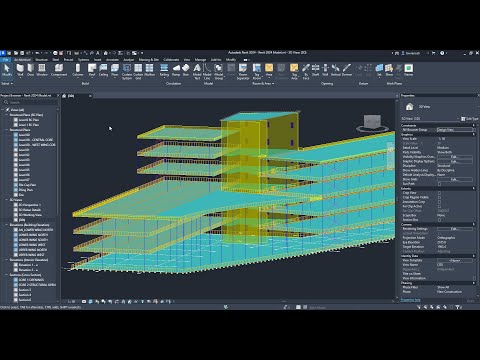This screenshot has height=360, width=480.
Task: Select the Floor tool
Action: 115,70
